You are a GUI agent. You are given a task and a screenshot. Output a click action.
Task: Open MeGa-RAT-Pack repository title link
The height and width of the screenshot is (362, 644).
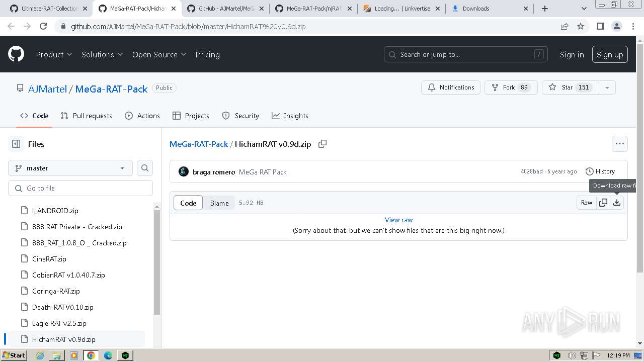coord(111,88)
